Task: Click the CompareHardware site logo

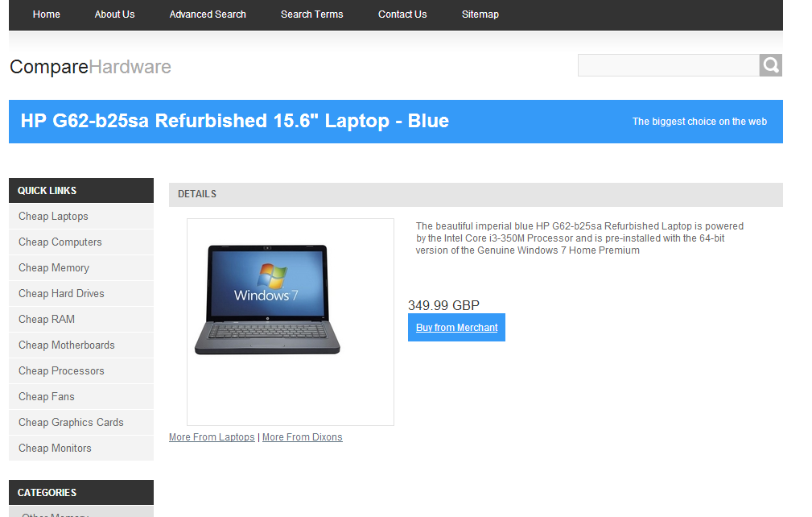Action: pos(90,67)
